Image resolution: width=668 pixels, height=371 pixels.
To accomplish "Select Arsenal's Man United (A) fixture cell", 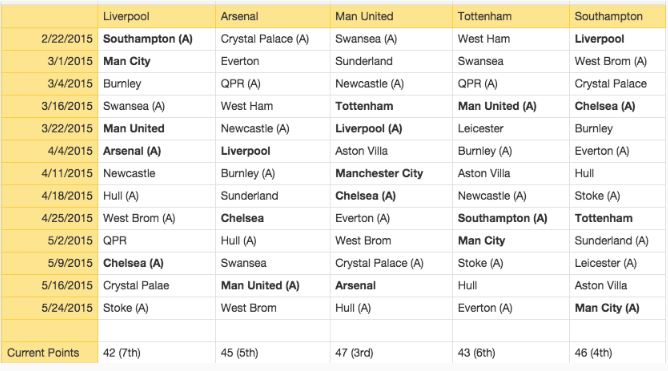I will tap(273, 286).
